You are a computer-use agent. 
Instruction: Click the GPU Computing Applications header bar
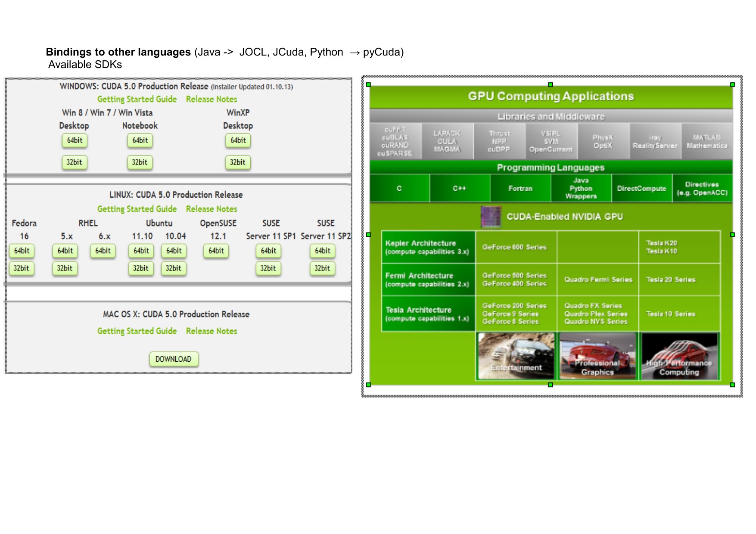point(551,96)
